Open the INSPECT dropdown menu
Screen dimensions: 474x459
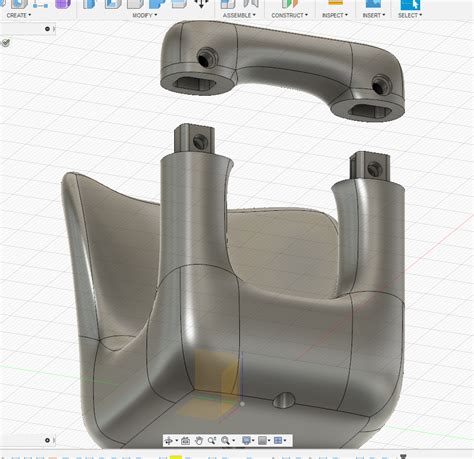[335, 15]
